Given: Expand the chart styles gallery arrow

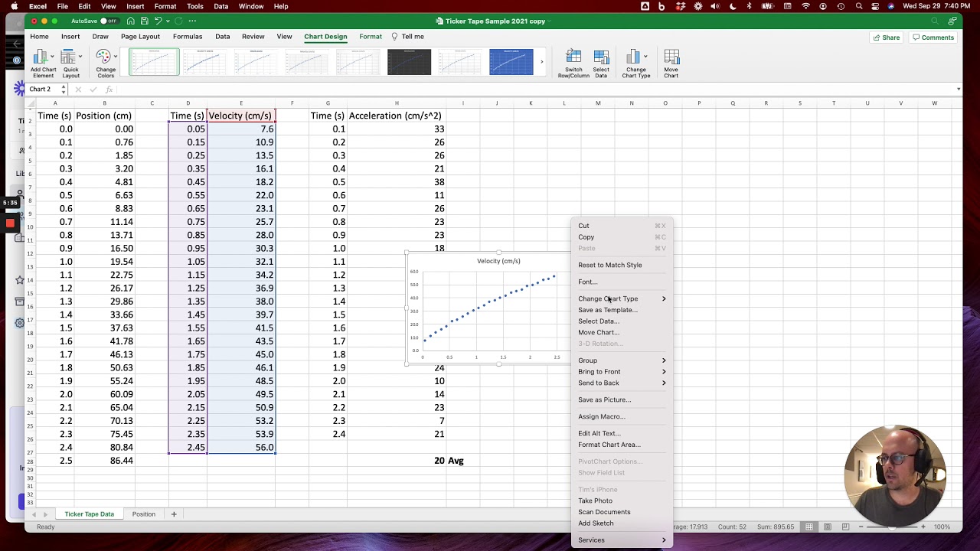Looking at the screenshot, I should coord(541,62).
